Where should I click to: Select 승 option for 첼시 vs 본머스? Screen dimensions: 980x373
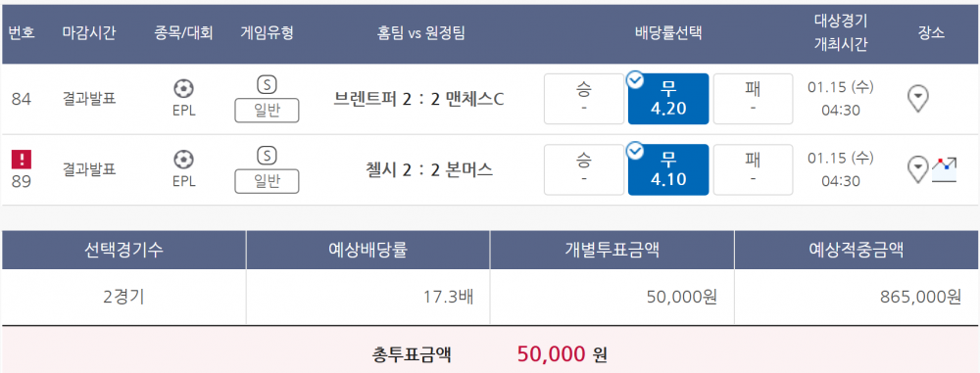[x=584, y=169]
